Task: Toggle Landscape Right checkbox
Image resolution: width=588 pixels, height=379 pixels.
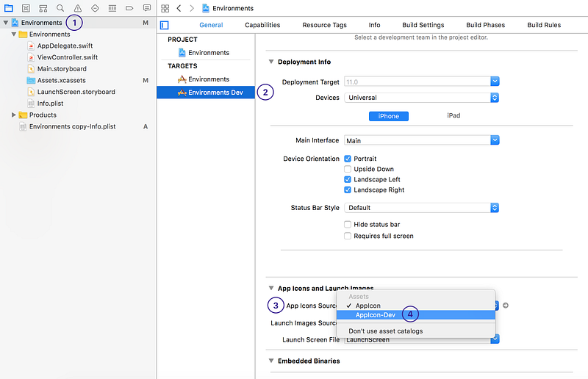Action: click(348, 190)
